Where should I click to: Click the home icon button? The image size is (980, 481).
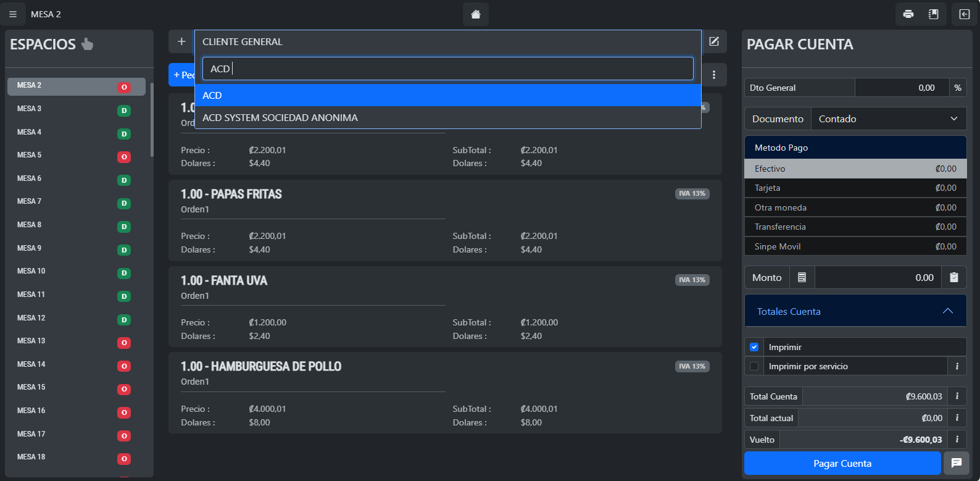[x=475, y=14]
